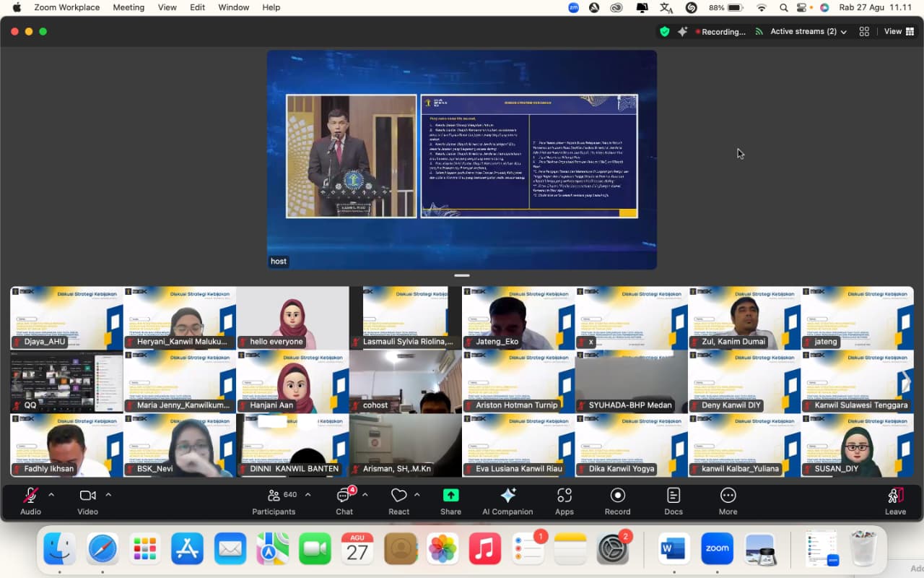924x578 pixels.
Task: Click the Leave meeting button
Action: tap(895, 501)
